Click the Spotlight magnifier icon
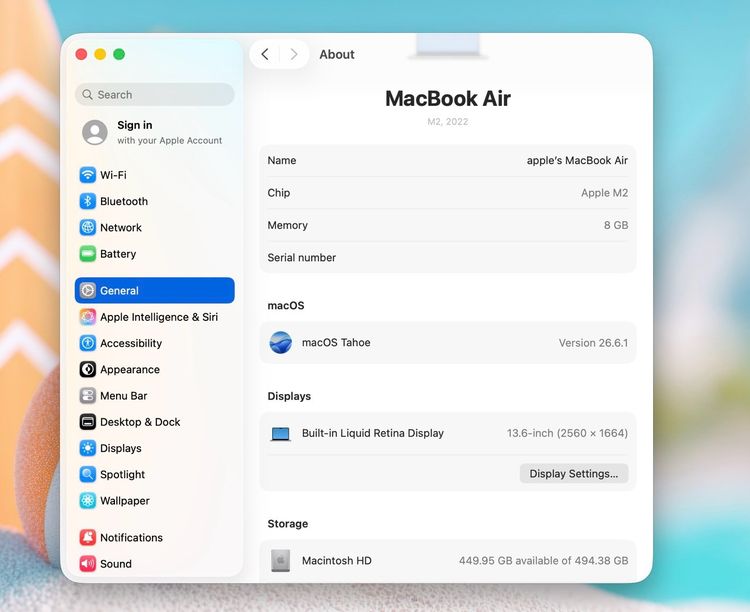750x612 pixels. (x=88, y=474)
